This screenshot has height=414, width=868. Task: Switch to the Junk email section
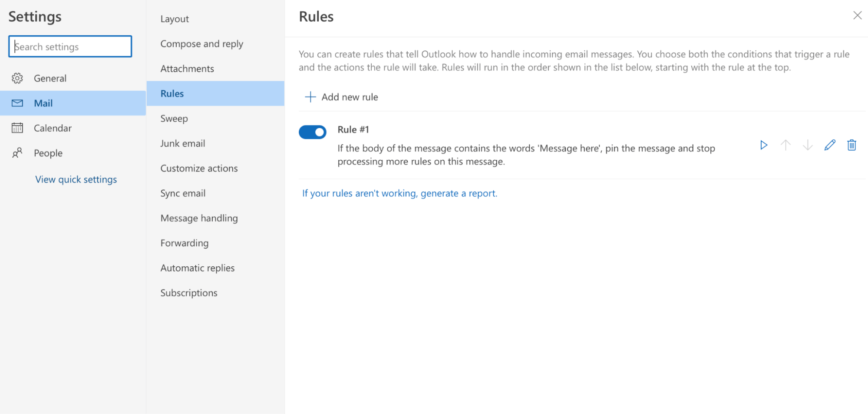pos(182,143)
